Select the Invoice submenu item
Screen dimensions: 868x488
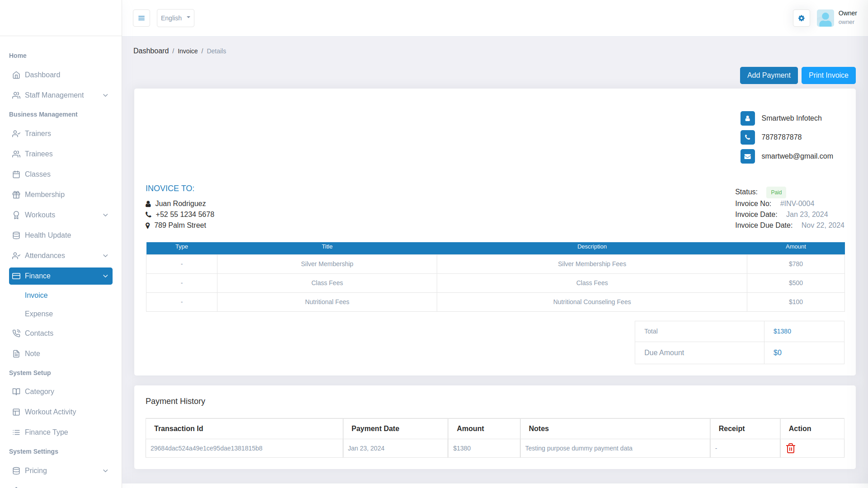coord(36,296)
